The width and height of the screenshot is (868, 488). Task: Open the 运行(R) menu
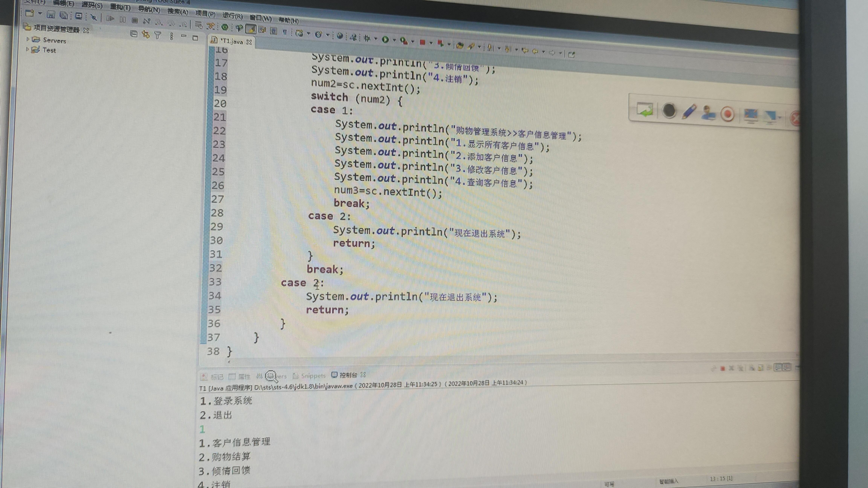[x=232, y=16]
